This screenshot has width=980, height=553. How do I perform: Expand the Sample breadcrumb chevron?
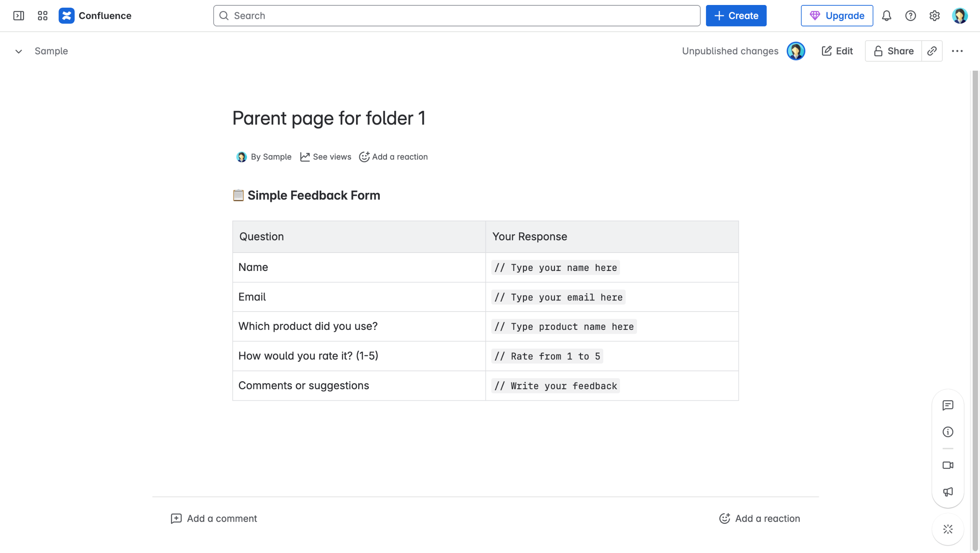18,51
